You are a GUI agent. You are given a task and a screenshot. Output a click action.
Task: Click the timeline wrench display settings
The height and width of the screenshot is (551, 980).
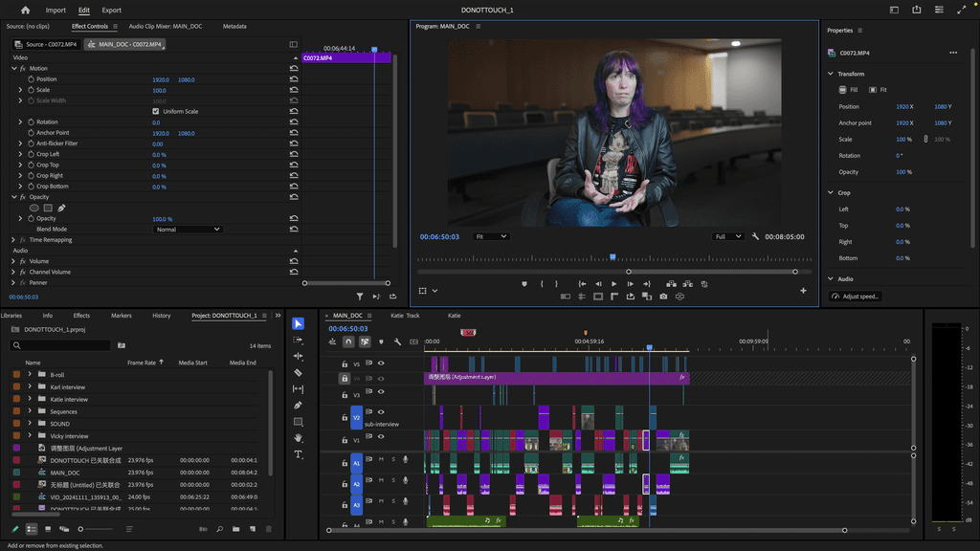397,342
